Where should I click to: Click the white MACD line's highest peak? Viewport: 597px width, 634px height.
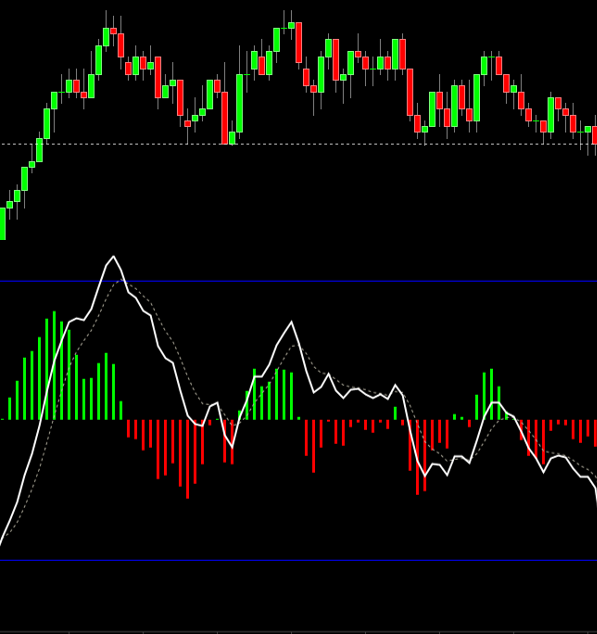click(113, 256)
